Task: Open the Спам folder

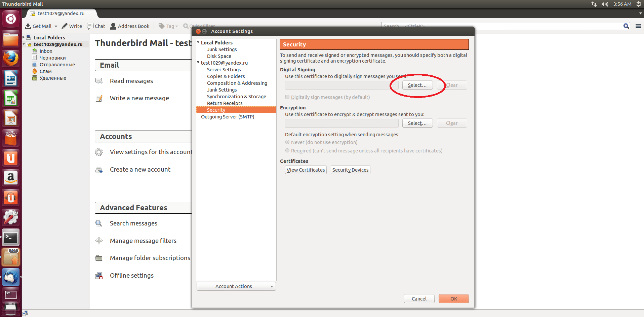Action: click(45, 71)
